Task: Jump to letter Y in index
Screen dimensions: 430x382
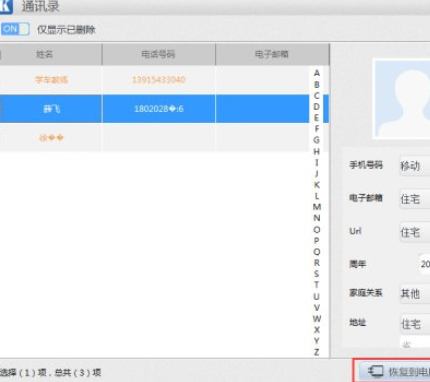Action: click(x=317, y=341)
